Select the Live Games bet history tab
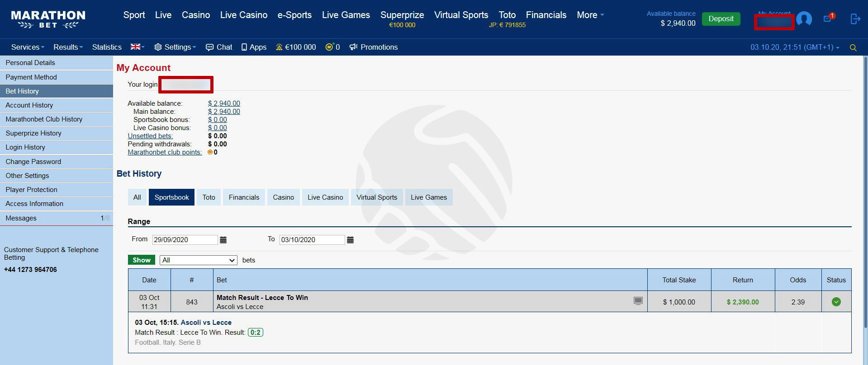The width and height of the screenshot is (868, 365). pyautogui.click(x=429, y=197)
